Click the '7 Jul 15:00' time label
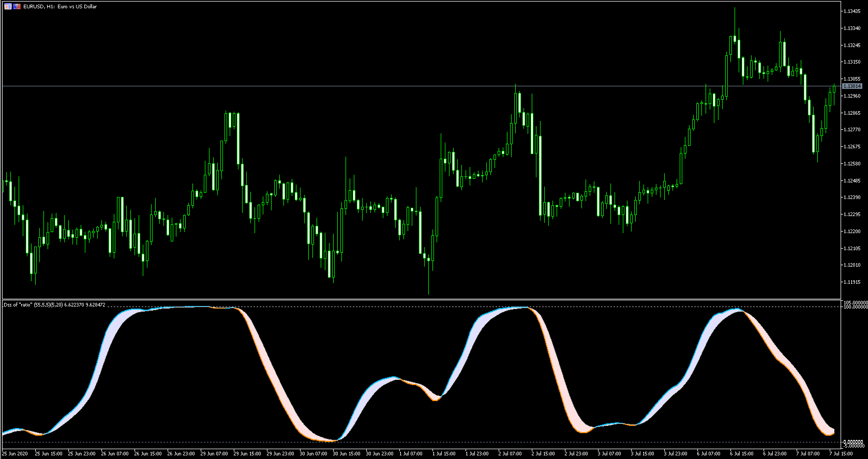This screenshot has height=459, width=868. [842, 454]
